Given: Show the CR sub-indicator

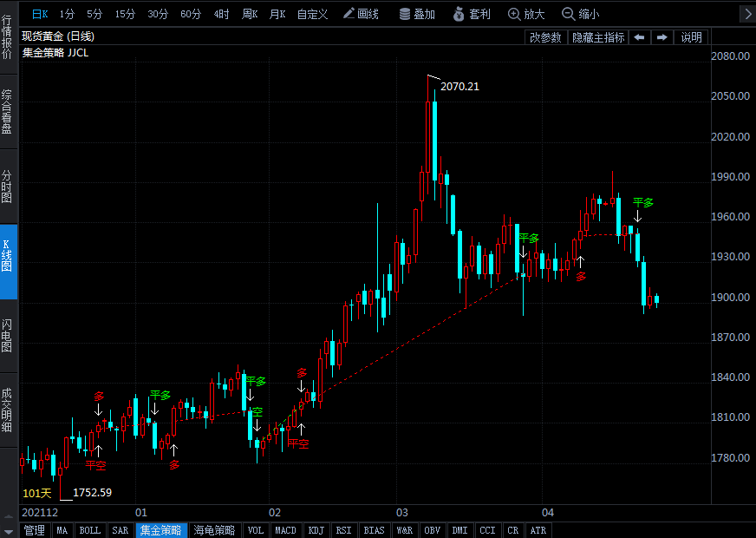Looking at the screenshot, I should click(513, 530).
